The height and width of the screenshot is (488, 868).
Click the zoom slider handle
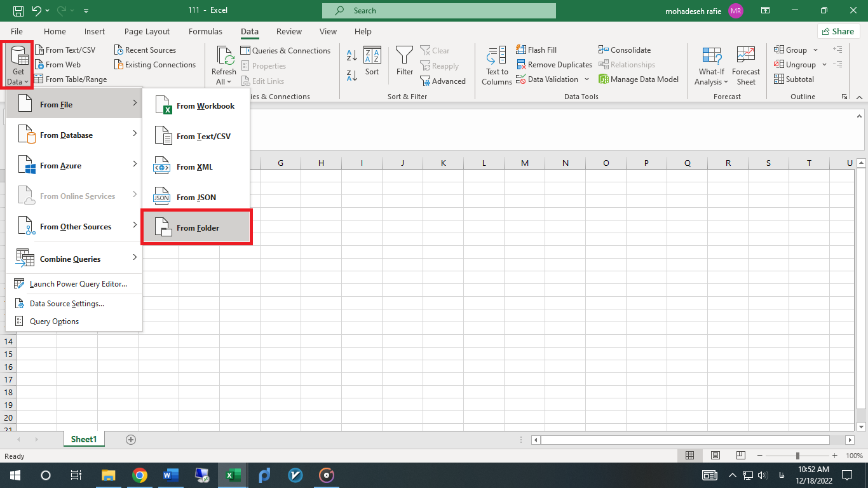pos(797,456)
